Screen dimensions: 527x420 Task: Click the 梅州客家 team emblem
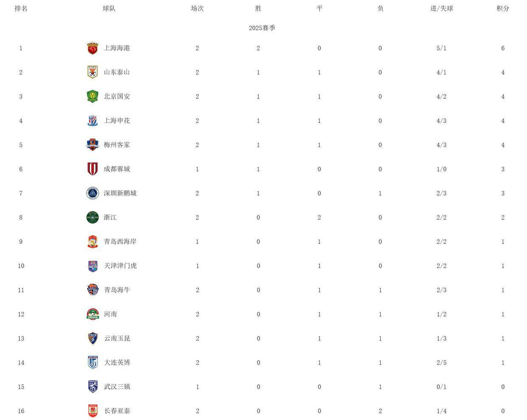(93, 145)
